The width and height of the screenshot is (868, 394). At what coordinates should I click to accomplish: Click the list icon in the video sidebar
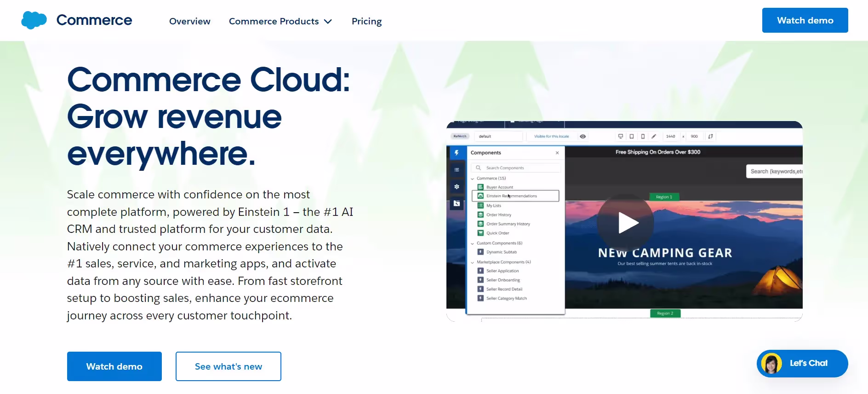tap(457, 170)
